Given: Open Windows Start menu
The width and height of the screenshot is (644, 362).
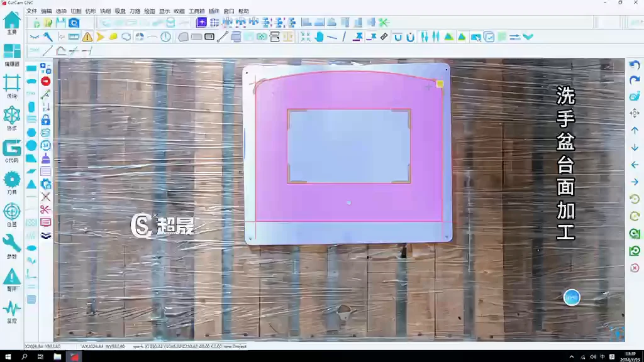Looking at the screenshot, I should point(8,357).
